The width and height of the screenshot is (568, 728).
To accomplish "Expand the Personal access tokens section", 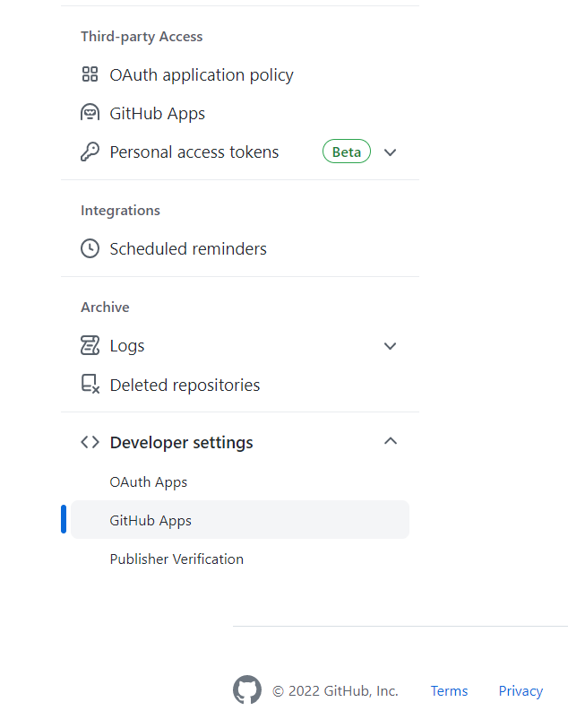I will tap(390, 152).
